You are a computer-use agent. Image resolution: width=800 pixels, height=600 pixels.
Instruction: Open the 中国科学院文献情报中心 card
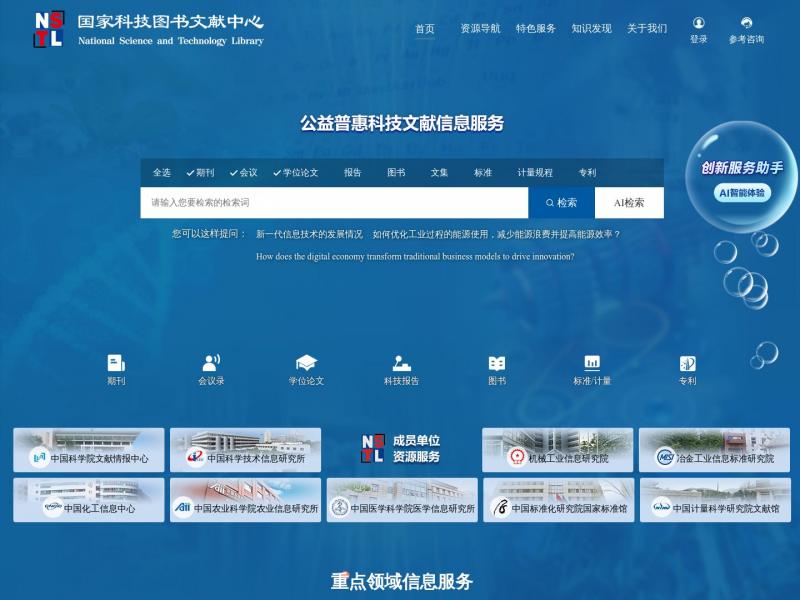tap(89, 449)
